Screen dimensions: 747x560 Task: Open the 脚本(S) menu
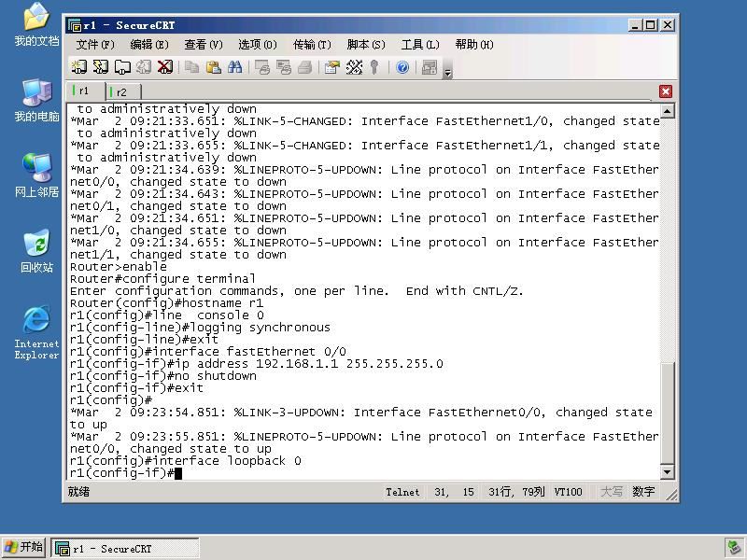pyautogui.click(x=366, y=45)
